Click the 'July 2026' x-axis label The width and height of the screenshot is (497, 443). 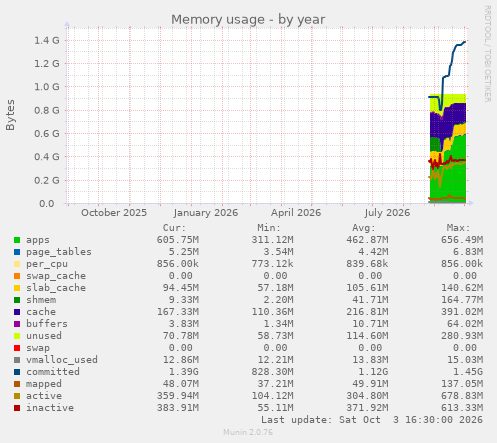pos(387,213)
